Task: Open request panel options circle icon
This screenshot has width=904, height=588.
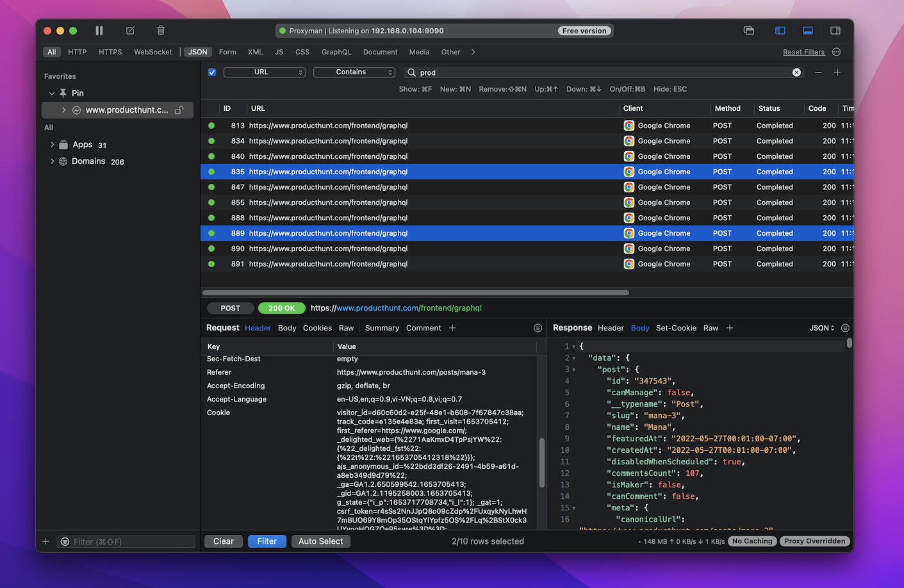Action: click(538, 328)
